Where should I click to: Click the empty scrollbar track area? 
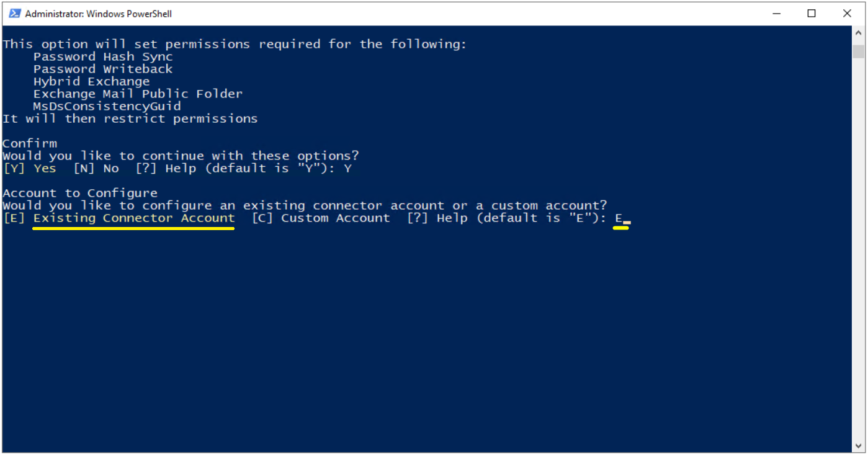859,248
